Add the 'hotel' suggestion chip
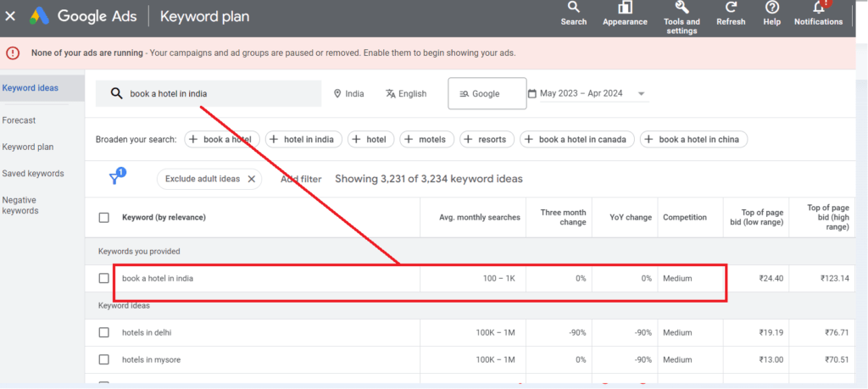 click(x=371, y=140)
